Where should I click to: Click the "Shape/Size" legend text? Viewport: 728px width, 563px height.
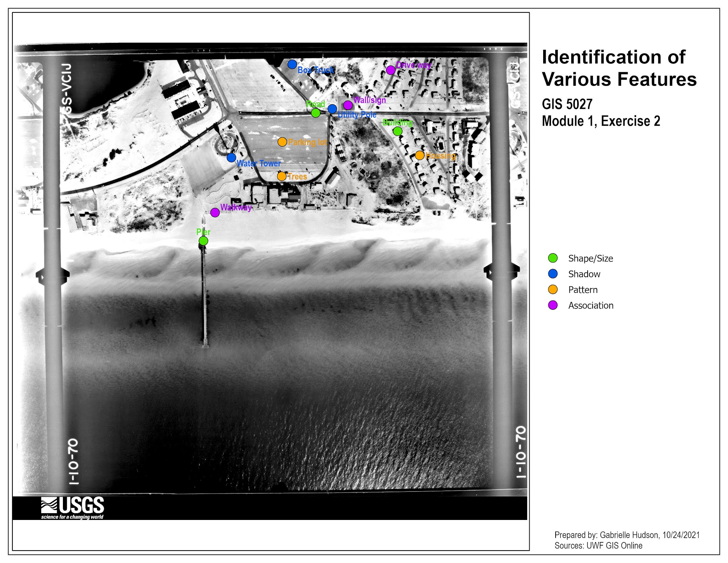590,258
